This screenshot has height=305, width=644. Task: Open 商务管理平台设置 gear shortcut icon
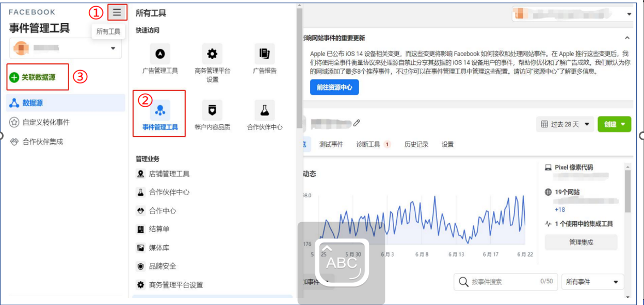pyautogui.click(x=212, y=54)
